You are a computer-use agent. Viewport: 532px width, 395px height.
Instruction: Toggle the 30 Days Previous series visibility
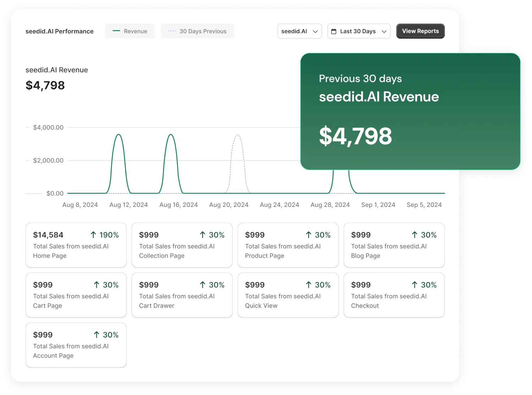tap(197, 31)
